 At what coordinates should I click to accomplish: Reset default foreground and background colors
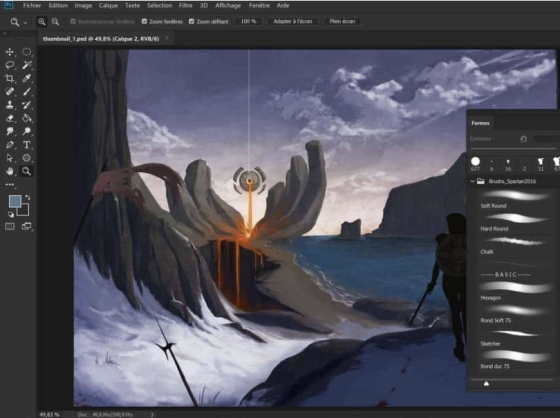click(11, 214)
